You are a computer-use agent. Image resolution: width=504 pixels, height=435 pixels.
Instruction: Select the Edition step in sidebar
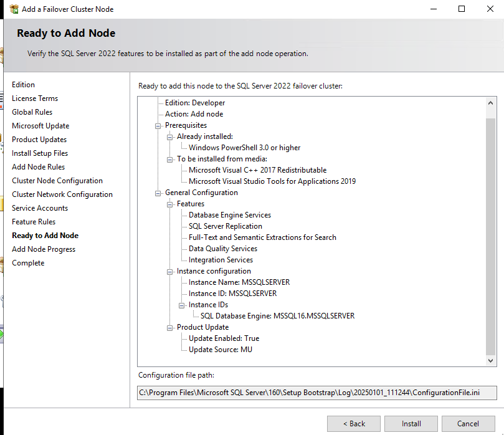click(x=23, y=85)
